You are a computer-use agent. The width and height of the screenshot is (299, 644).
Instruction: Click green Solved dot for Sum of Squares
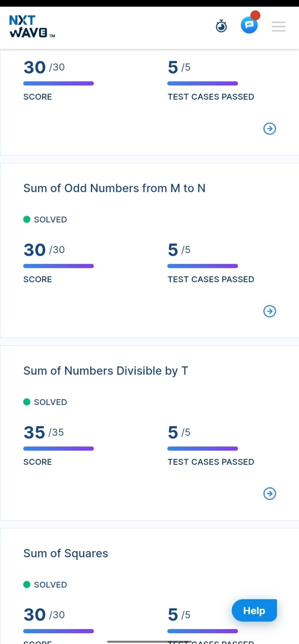click(27, 584)
